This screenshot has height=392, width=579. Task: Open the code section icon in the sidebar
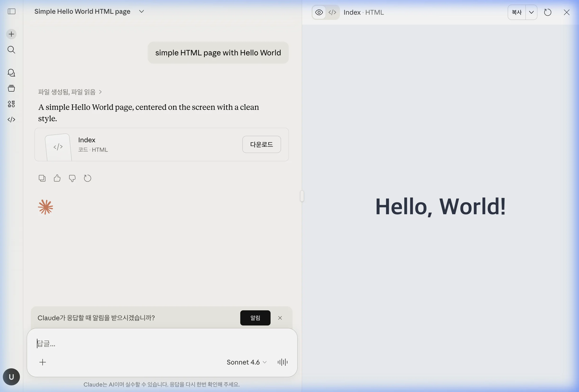(x=11, y=119)
